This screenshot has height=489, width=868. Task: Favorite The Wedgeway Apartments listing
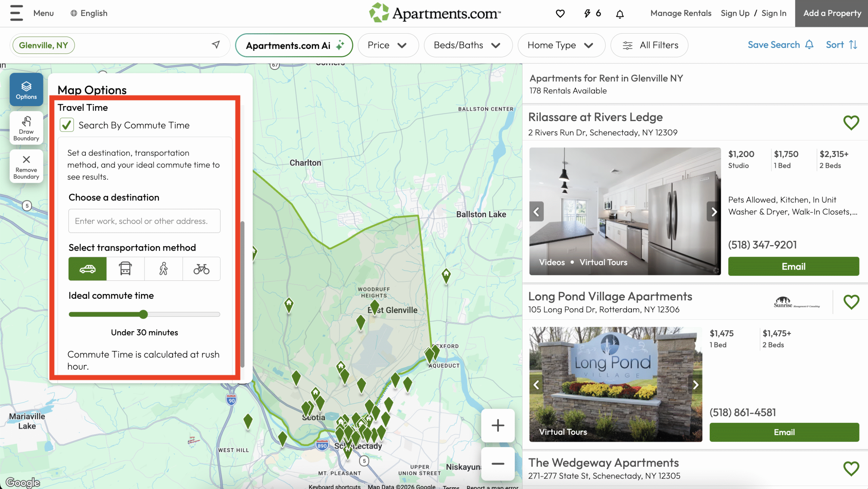pyautogui.click(x=851, y=469)
